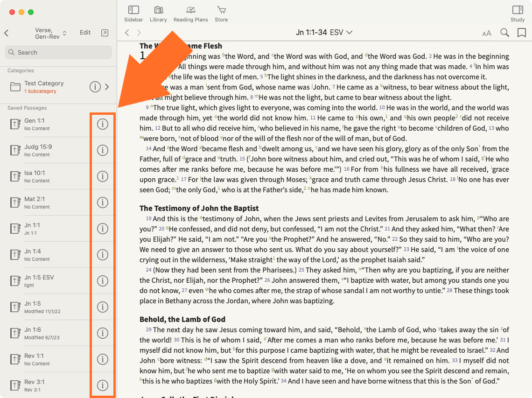Show info for Judg 15:9
Screen dimensions: 532x398
103,150
